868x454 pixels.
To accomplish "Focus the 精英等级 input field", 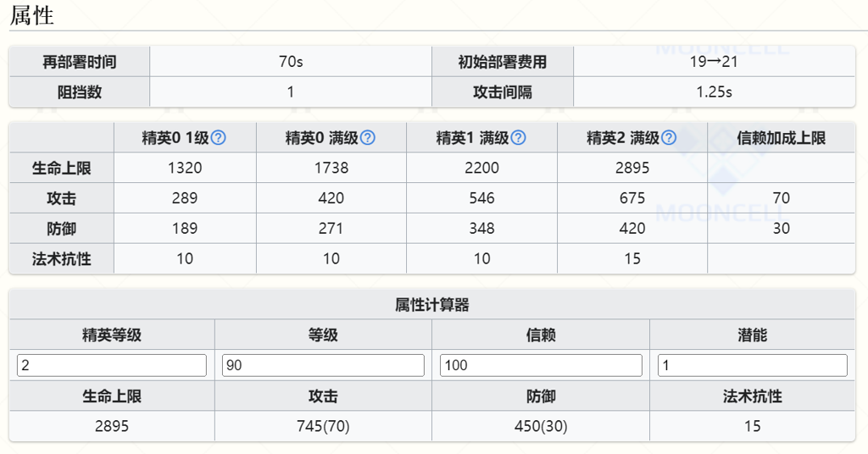I will coord(112,365).
